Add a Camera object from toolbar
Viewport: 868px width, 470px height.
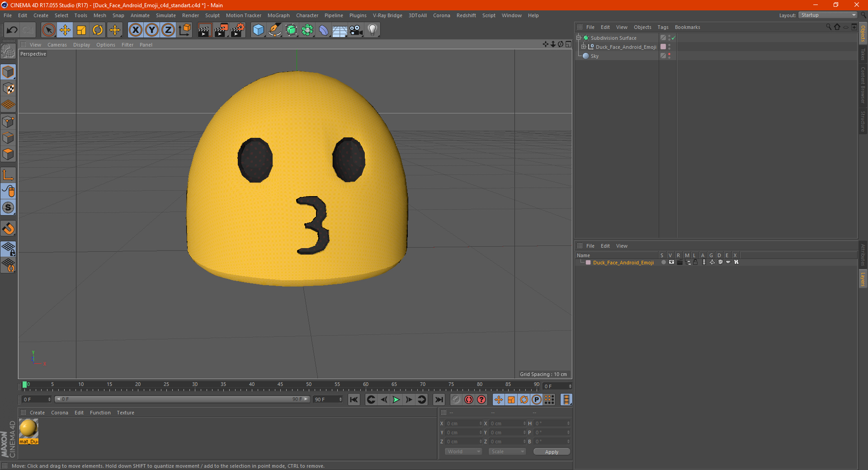click(x=356, y=30)
